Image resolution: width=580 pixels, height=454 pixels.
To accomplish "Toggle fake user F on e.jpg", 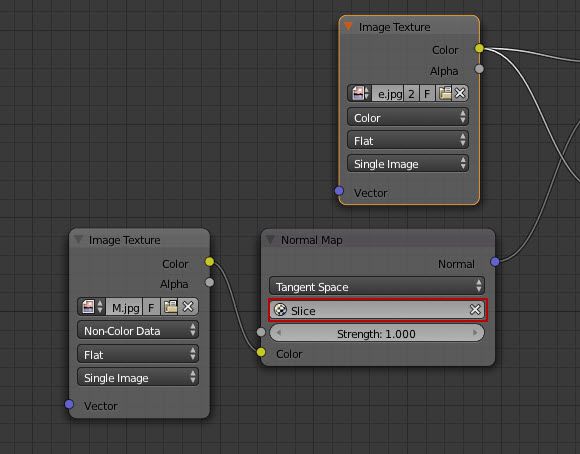I will (427, 93).
